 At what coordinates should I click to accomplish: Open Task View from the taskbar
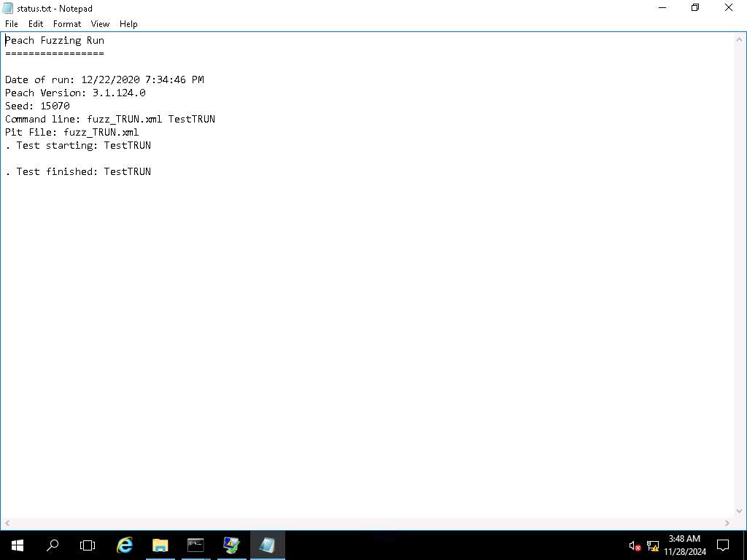click(88, 545)
